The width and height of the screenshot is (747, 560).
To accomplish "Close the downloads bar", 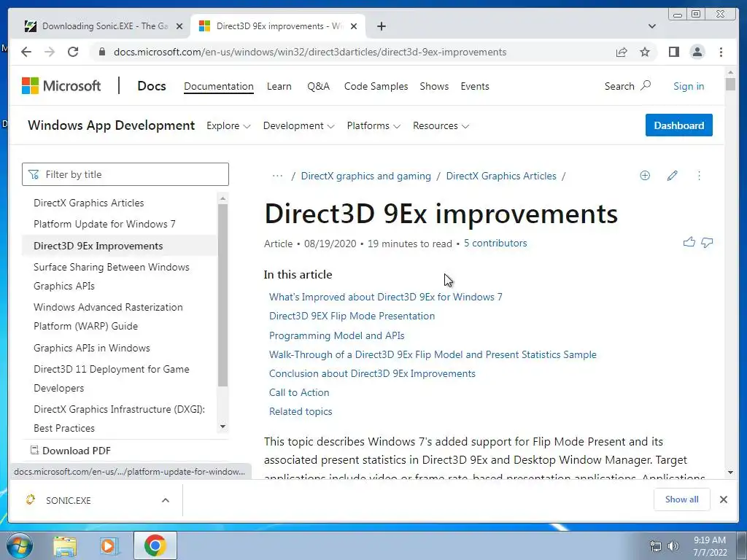I will click(723, 499).
